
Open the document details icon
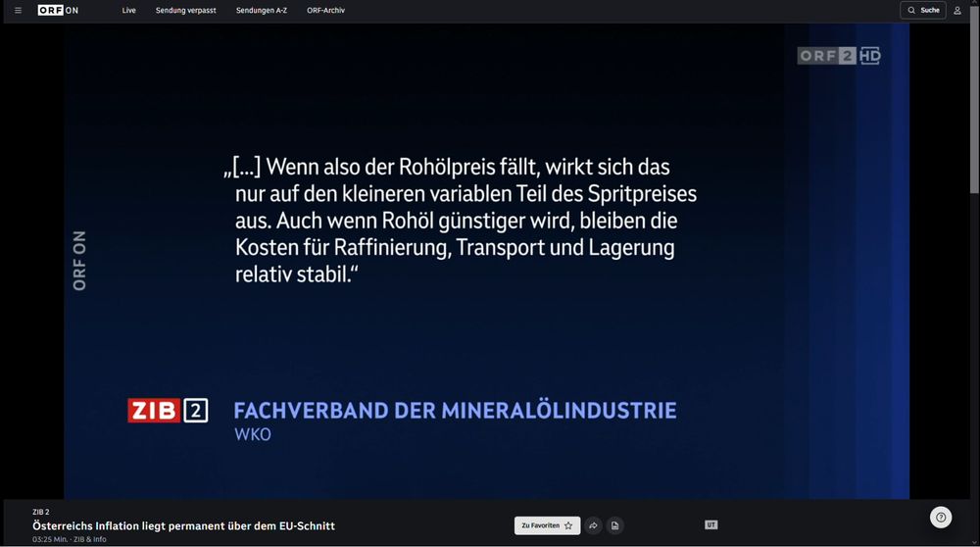click(x=615, y=525)
